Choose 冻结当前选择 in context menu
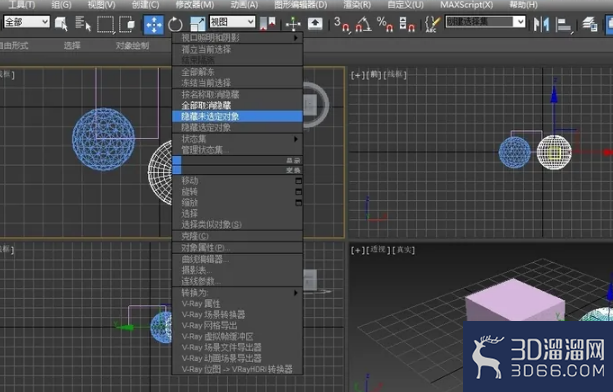 (x=237, y=83)
